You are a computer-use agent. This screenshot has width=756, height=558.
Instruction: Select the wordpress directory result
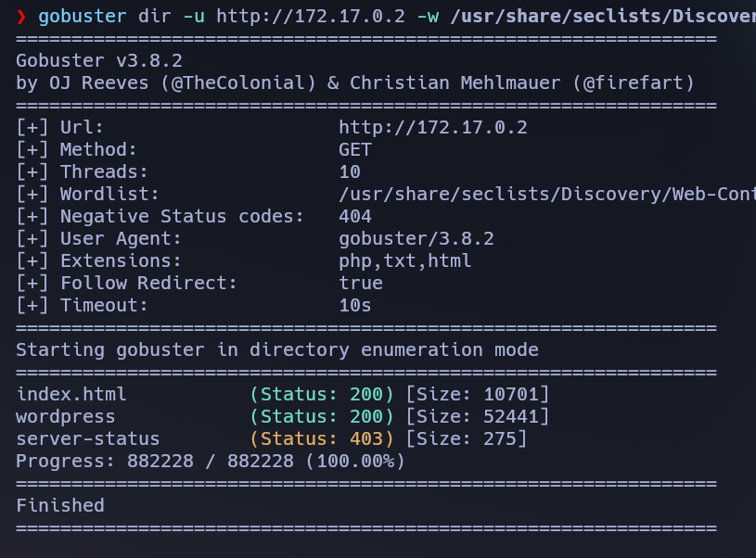pyautogui.click(x=64, y=416)
